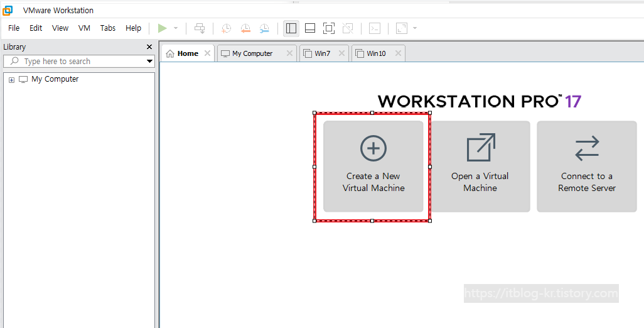Click Open a Virtual Machine

point(480,167)
